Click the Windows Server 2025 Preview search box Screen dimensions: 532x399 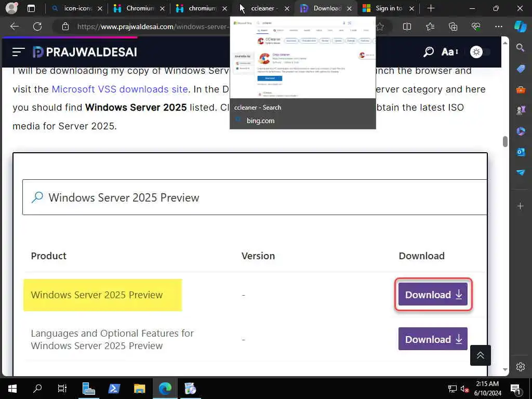click(x=255, y=197)
